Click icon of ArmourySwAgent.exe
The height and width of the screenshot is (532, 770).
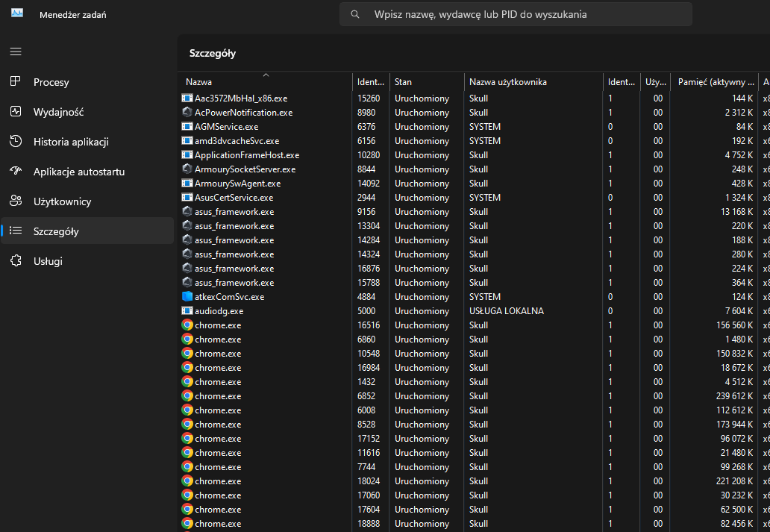click(x=187, y=184)
